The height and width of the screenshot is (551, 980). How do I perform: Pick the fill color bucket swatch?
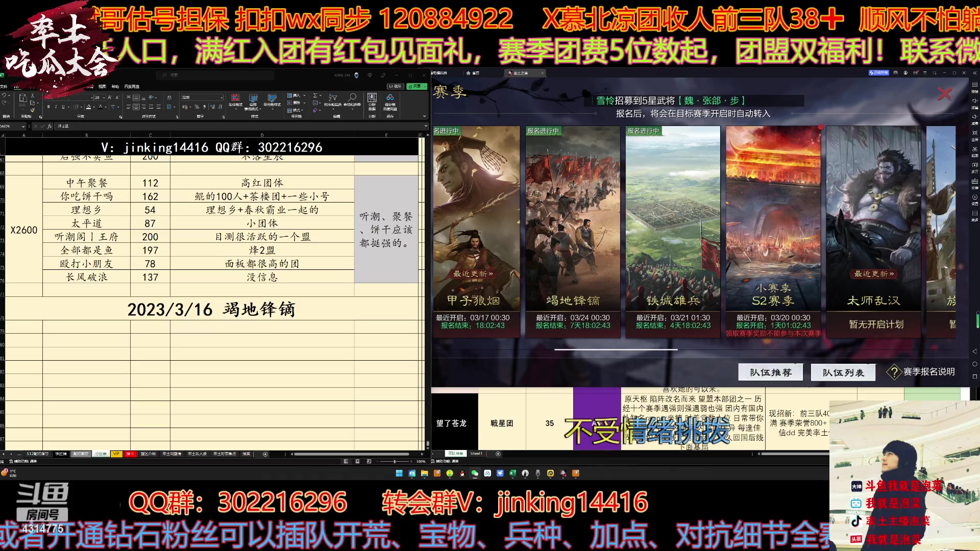point(89,107)
